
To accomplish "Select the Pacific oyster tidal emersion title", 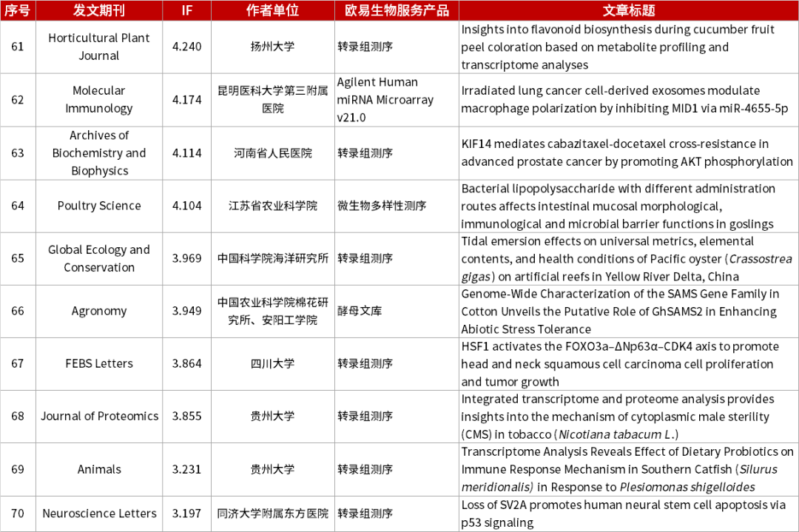I will coord(628,258).
